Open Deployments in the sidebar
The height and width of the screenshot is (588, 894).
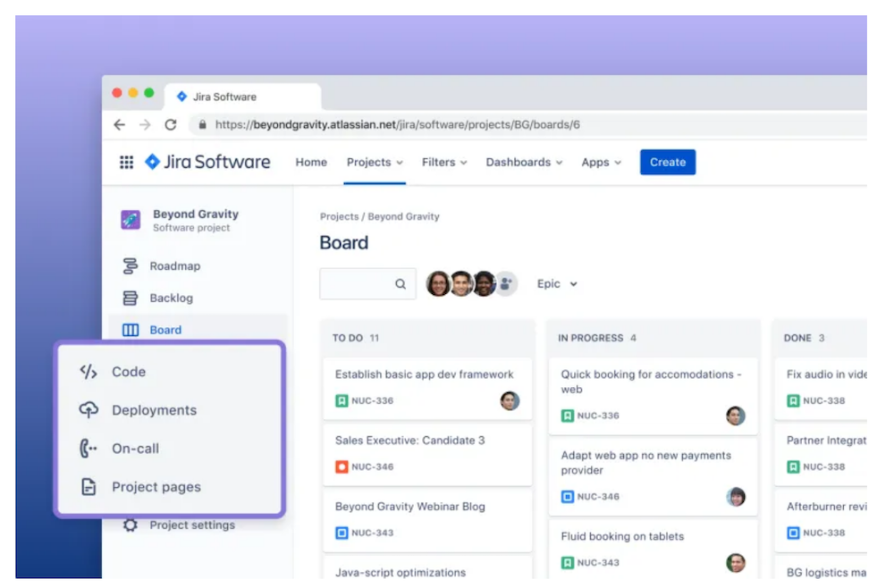coord(154,410)
